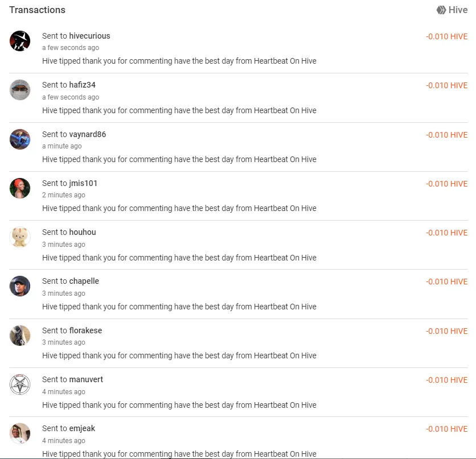476x459 pixels.
Task: Visit hafiz34's account link
Action: pyautogui.click(x=82, y=85)
